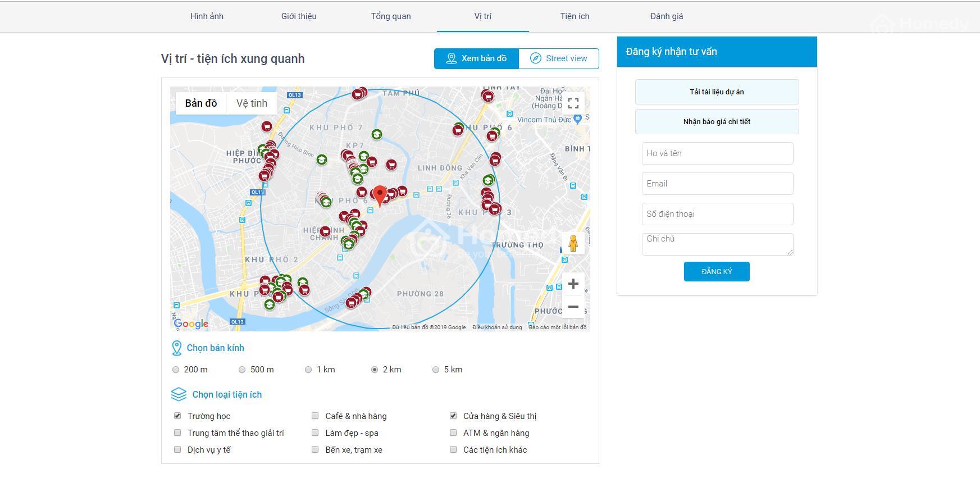
Task: Tick the ATM & ngân hàng checkbox
Action: click(x=453, y=433)
